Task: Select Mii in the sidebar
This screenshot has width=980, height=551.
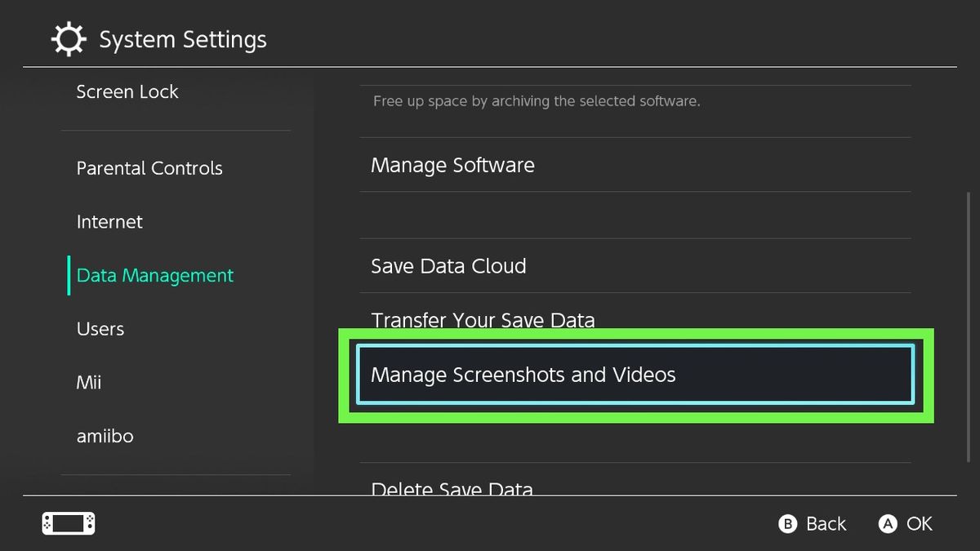Action: 88,382
